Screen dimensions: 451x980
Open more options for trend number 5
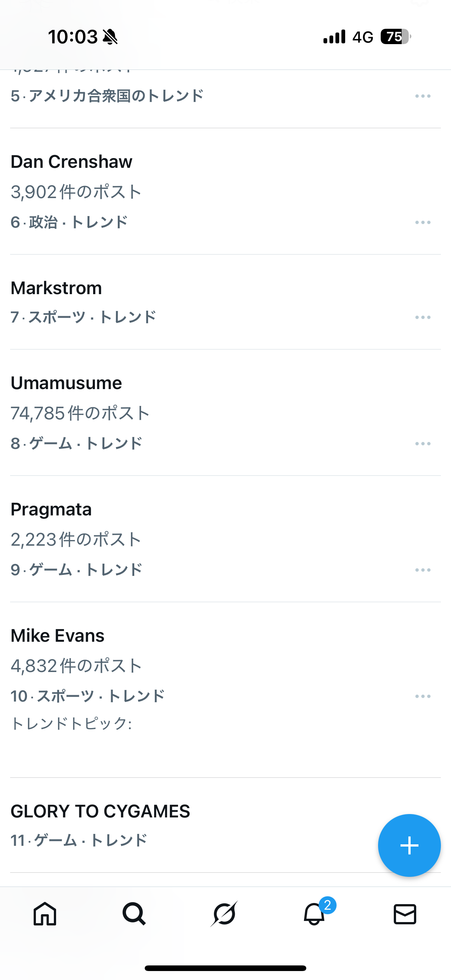point(423,96)
